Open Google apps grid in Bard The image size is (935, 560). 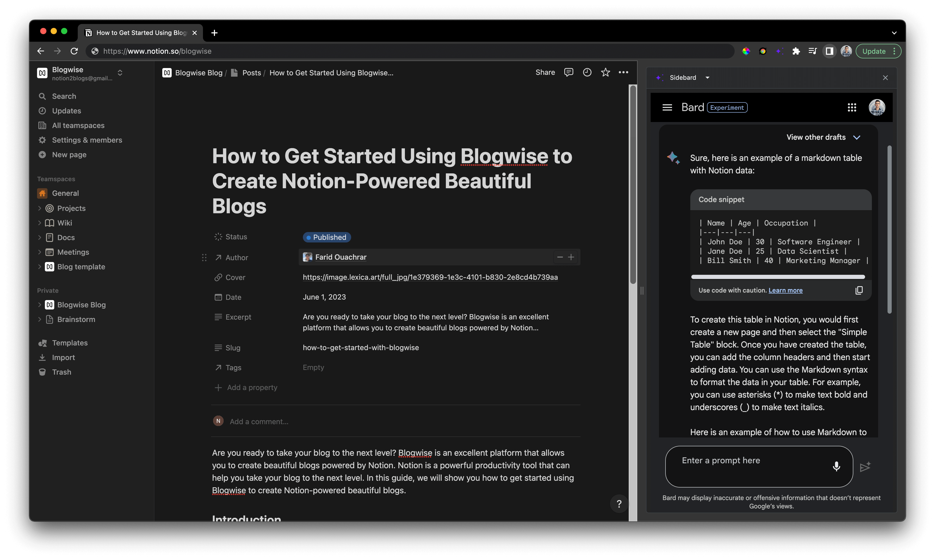click(x=852, y=108)
